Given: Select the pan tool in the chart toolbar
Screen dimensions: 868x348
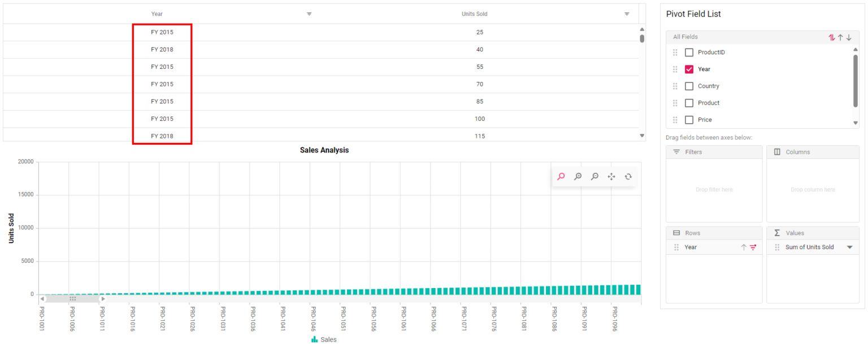Looking at the screenshot, I should [611, 176].
